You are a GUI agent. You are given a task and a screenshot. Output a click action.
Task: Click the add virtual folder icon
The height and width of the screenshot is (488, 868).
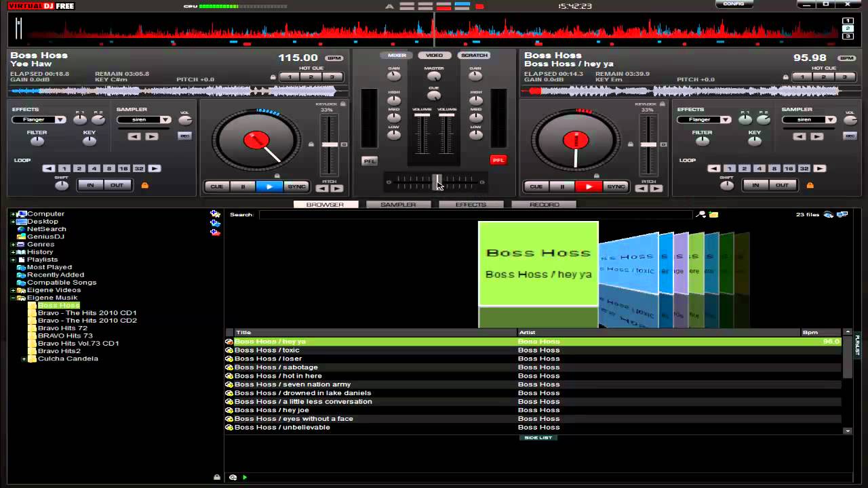click(215, 223)
